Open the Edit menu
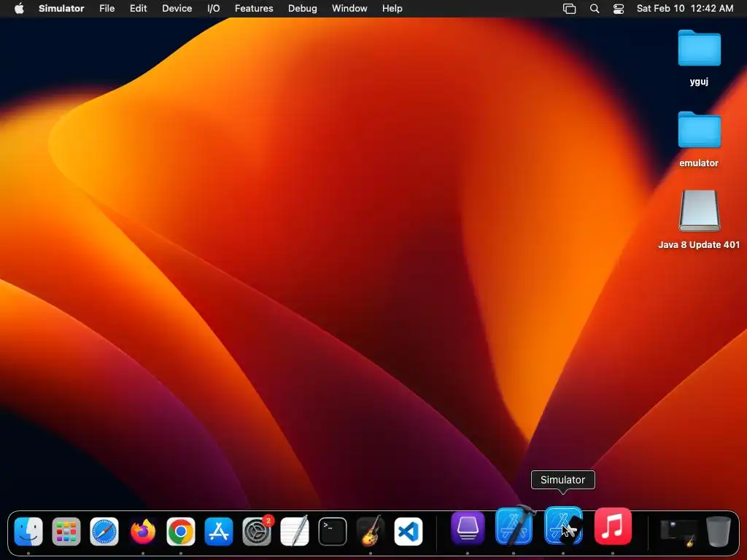Viewport: 747px width, 560px height. 138,9
